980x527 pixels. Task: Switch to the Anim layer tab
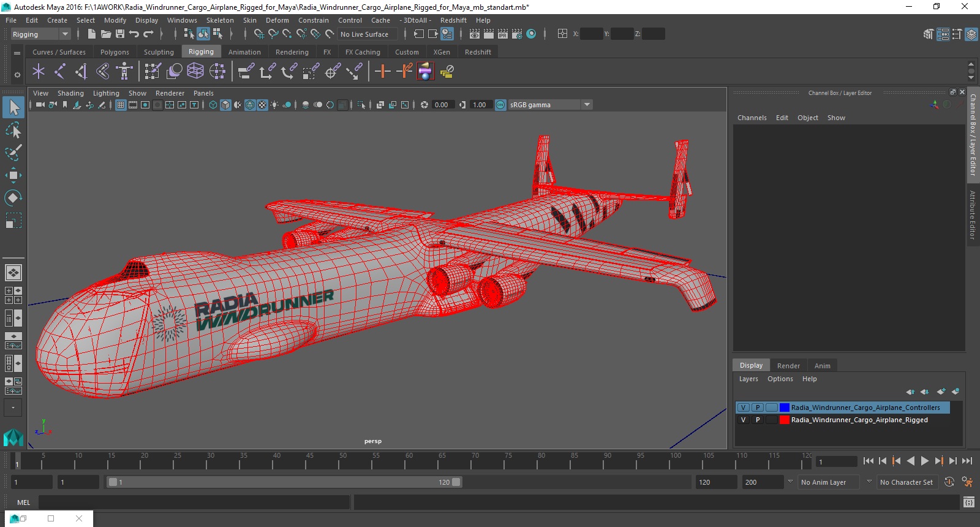823,366
